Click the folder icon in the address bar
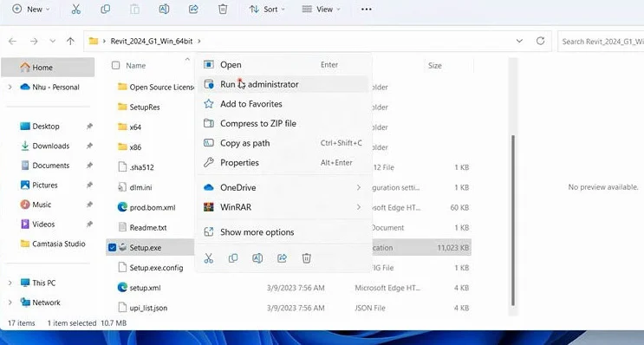This screenshot has width=644, height=345. click(x=94, y=41)
